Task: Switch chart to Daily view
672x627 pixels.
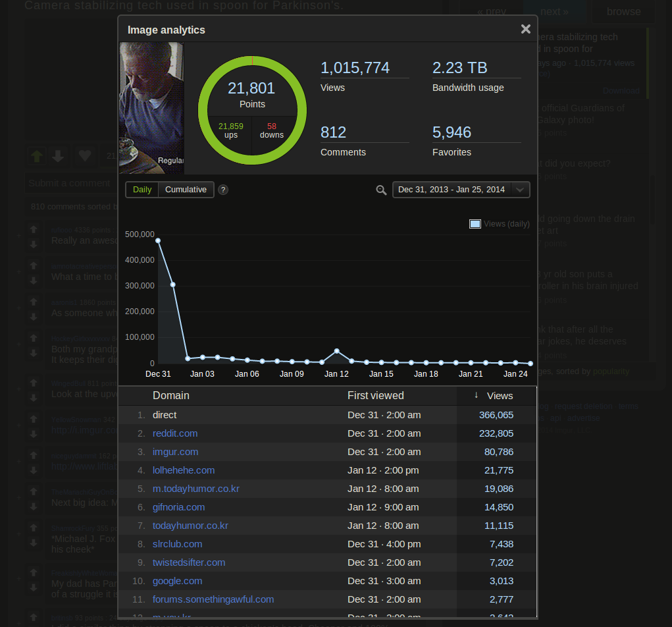Action: pos(142,190)
